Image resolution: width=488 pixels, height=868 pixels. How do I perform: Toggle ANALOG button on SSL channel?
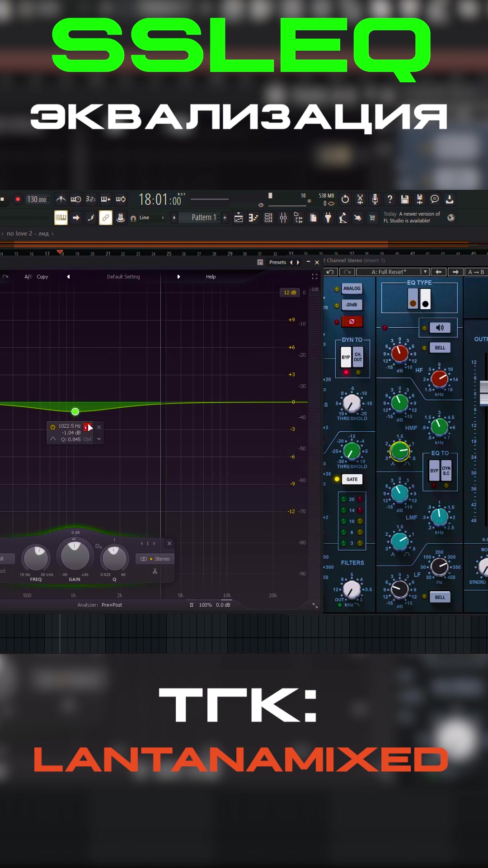click(x=352, y=288)
